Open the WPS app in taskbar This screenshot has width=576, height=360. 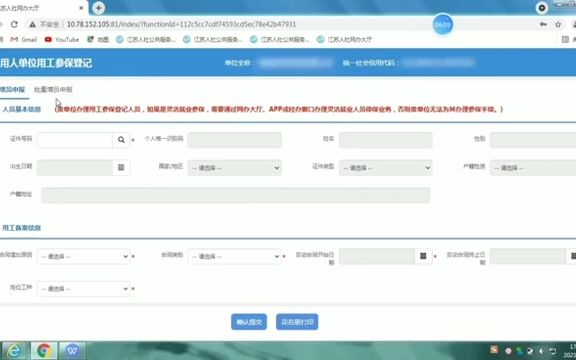72,350
